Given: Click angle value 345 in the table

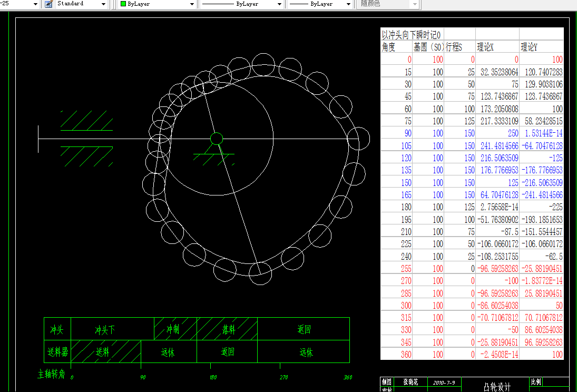Looking at the screenshot, I should tap(406, 342).
